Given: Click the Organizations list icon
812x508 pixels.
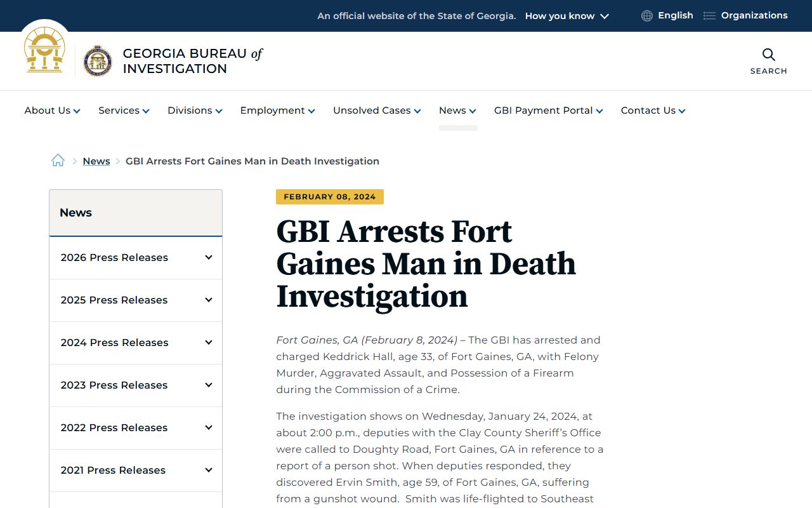Looking at the screenshot, I should tap(710, 16).
